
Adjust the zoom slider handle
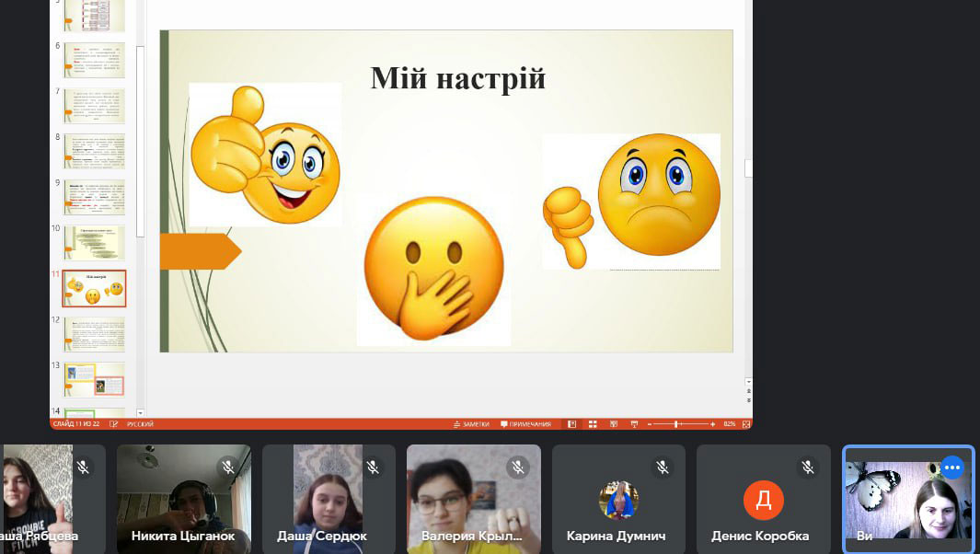pos(675,424)
